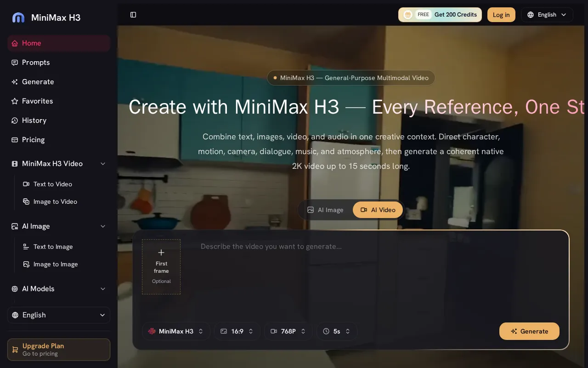Open Image to Video
This screenshot has height=368, width=588.
coord(64,201)
